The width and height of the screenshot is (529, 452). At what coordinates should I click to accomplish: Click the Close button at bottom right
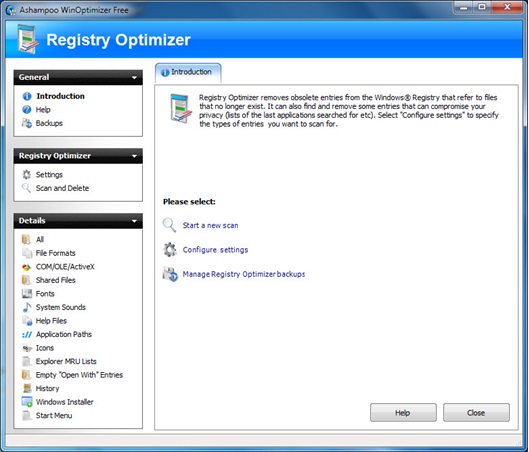point(476,413)
